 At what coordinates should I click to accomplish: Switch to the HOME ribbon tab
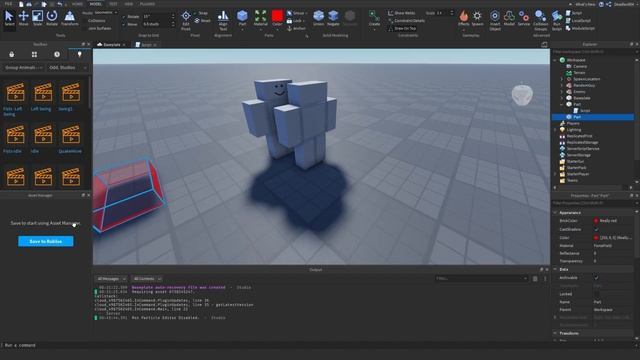click(77, 4)
